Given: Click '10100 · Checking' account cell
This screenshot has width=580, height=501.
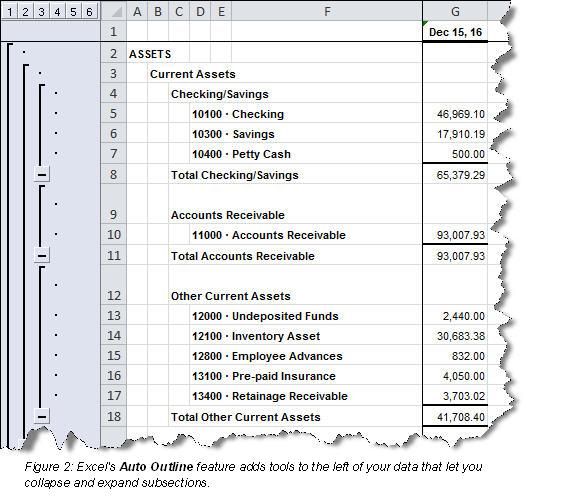Looking at the screenshot, I should [x=238, y=114].
